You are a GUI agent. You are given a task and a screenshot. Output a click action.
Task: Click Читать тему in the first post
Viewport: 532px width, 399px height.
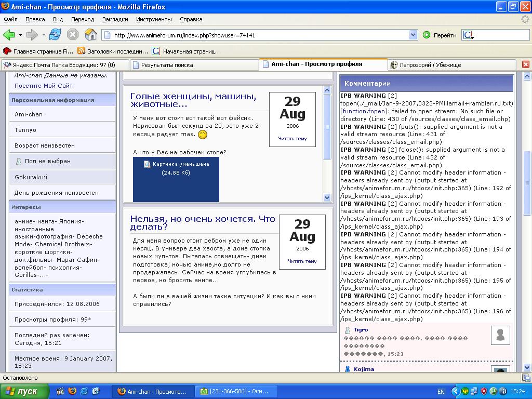[x=292, y=138]
